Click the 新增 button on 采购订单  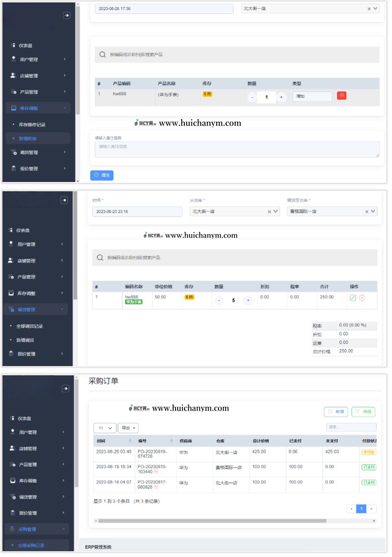point(336,412)
